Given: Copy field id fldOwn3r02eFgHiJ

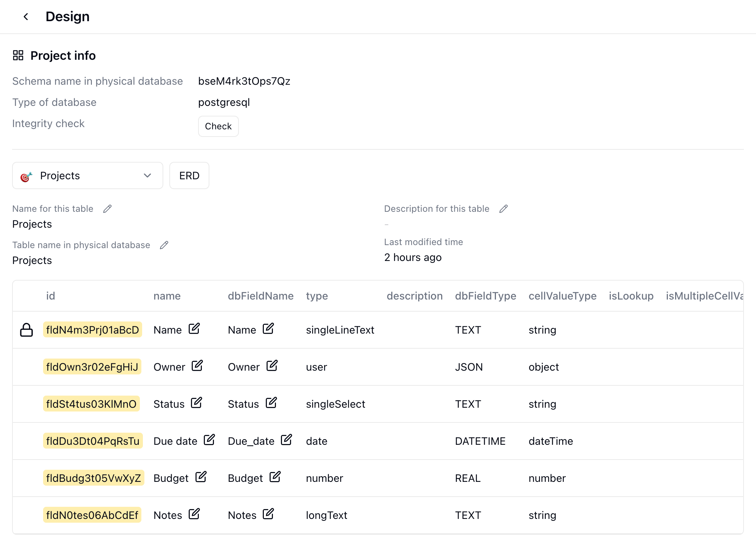Looking at the screenshot, I should [x=92, y=367].
